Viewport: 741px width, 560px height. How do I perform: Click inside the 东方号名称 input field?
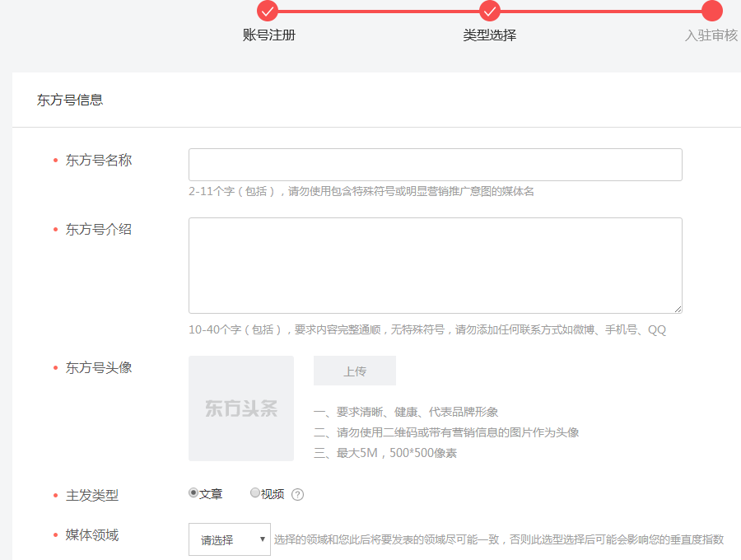[435, 164]
